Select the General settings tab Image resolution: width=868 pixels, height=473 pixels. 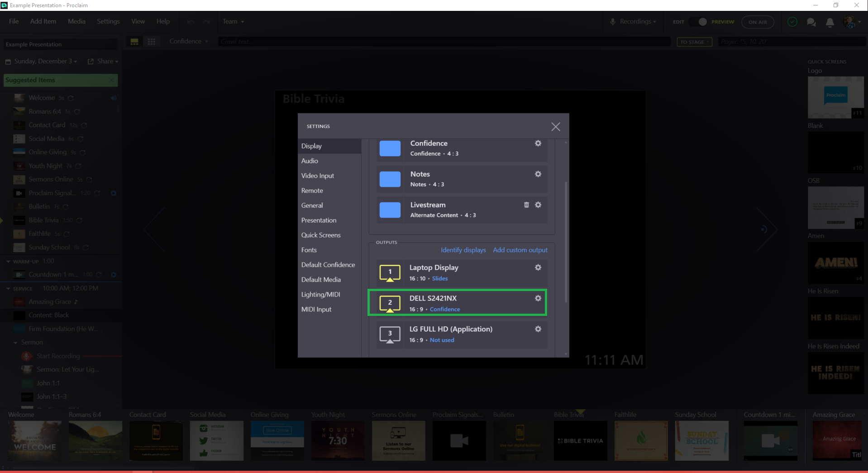[329, 205]
